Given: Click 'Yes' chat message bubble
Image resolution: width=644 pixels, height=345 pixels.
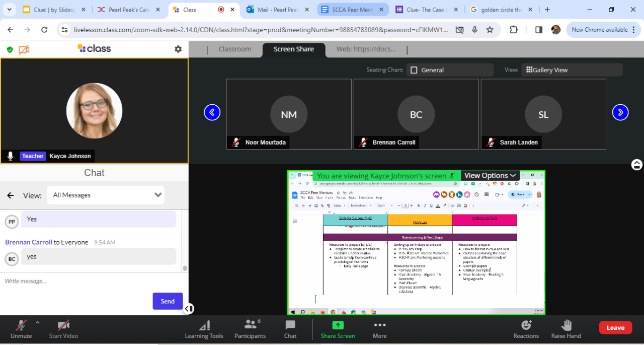Looking at the screenshot, I should pos(99,219).
